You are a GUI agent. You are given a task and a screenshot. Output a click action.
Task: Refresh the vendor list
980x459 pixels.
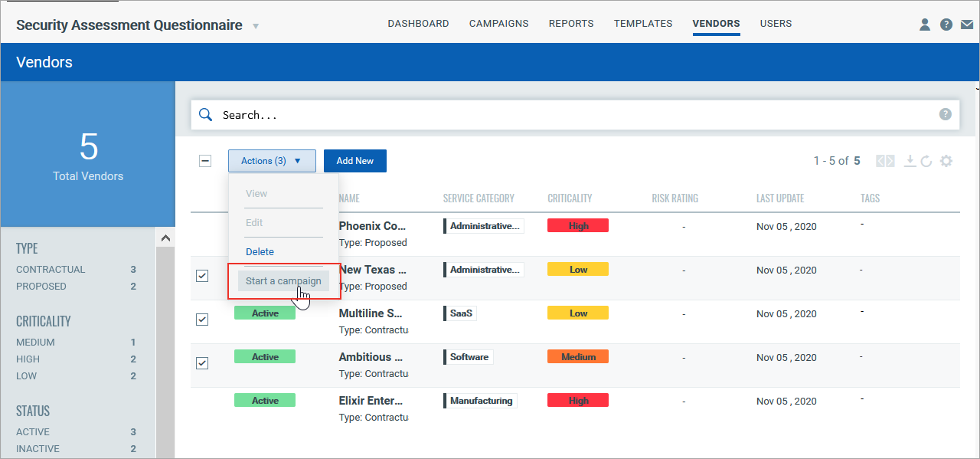click(926, 161)
